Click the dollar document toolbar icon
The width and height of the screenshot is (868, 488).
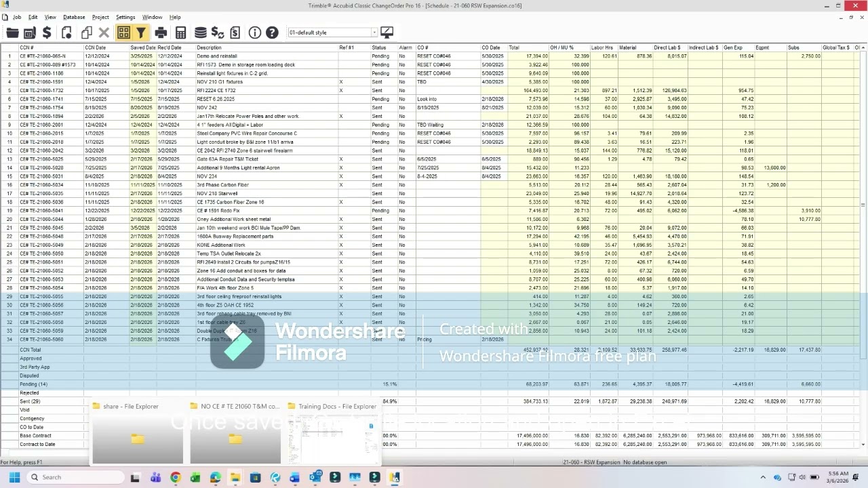coord(235,33)
